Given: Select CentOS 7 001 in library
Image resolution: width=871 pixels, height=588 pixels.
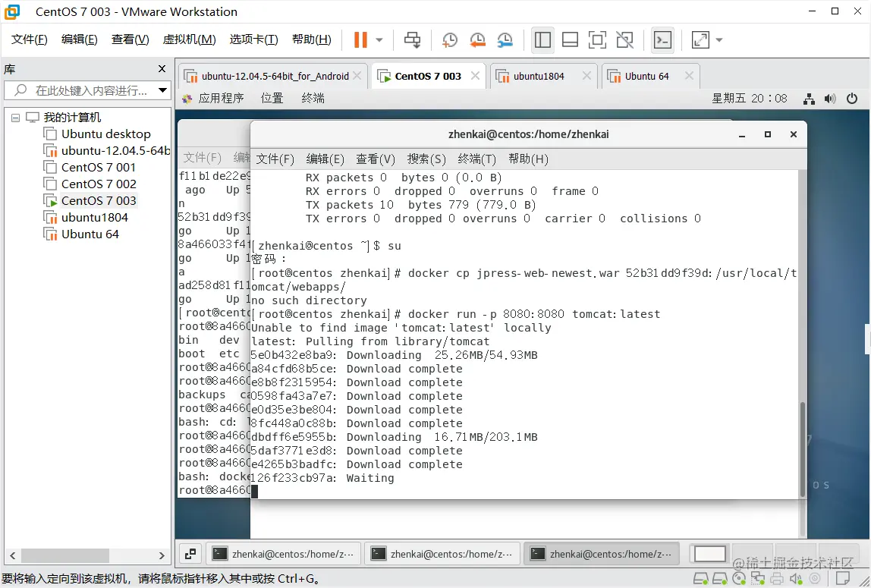Looking at the screenshot, I should (90, 167).
